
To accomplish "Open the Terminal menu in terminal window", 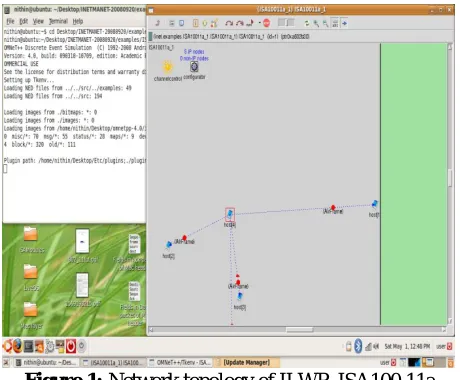I will pyautogui.click(x=58, y=21).
